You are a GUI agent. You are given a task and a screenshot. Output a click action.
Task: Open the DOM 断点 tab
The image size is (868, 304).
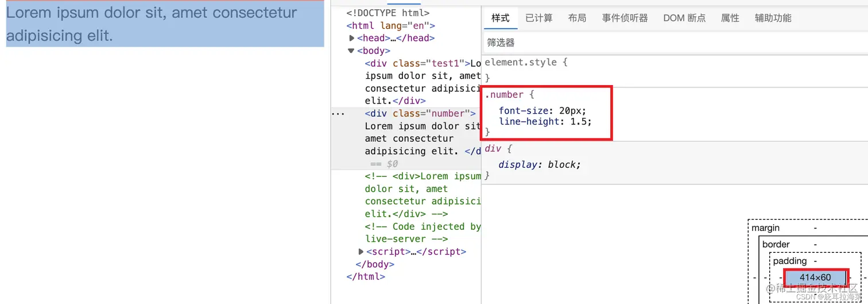(684, 18)
